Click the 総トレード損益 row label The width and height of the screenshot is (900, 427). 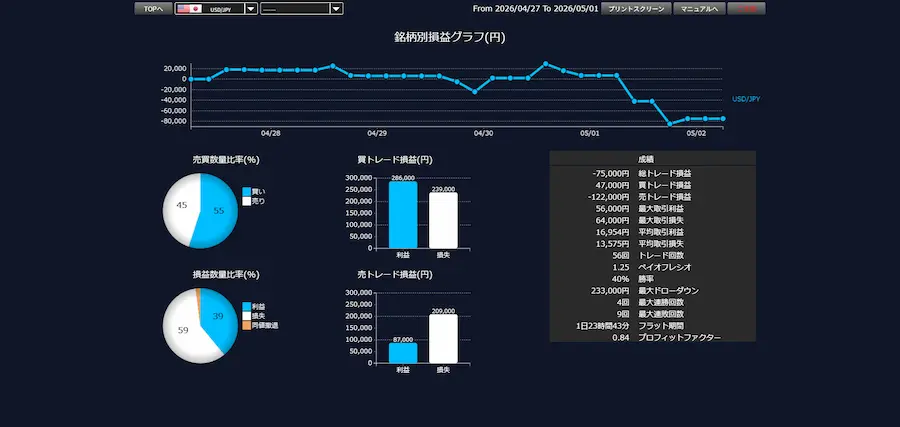tap(665, 173)
